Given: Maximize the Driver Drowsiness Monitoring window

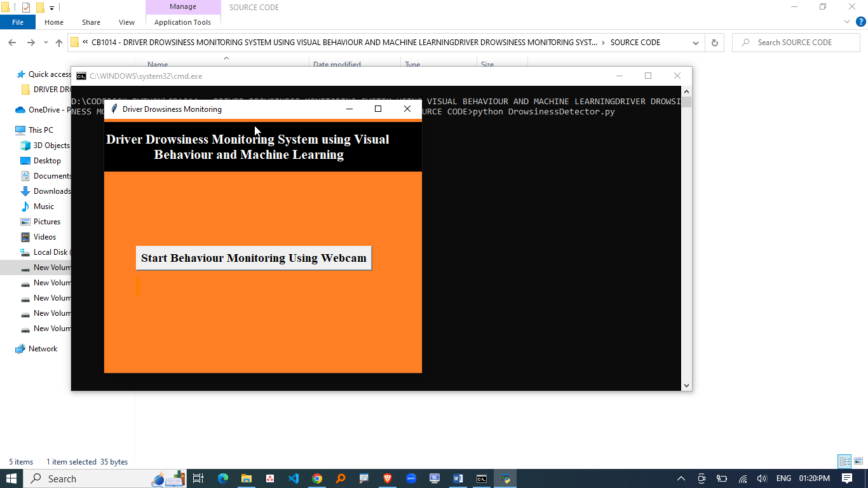Looking at the screenshot, I should 378,109.
